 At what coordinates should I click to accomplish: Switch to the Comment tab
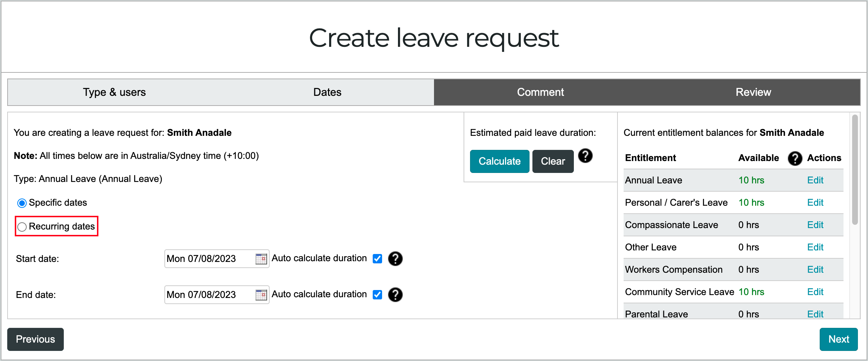pos(540,92)
